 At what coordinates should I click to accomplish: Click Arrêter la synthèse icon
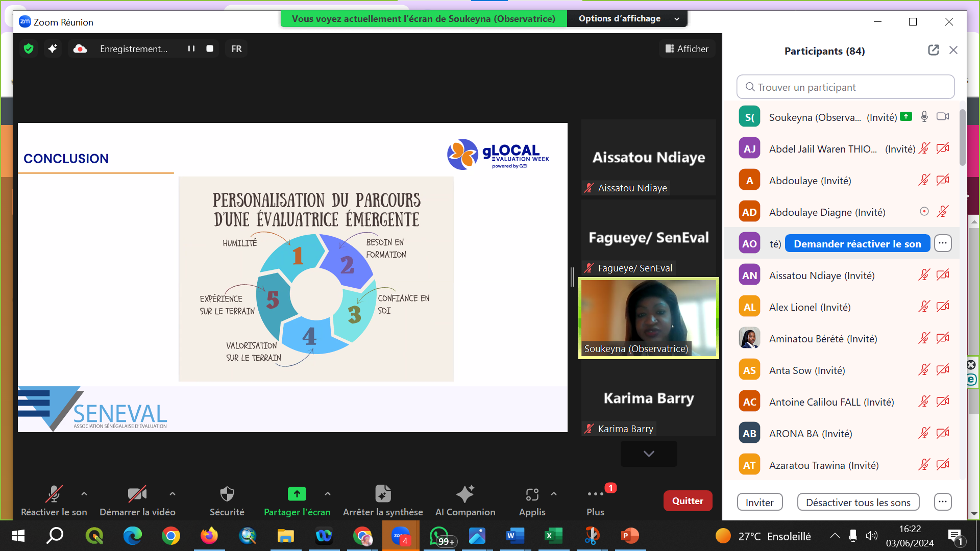coord(383,494)
